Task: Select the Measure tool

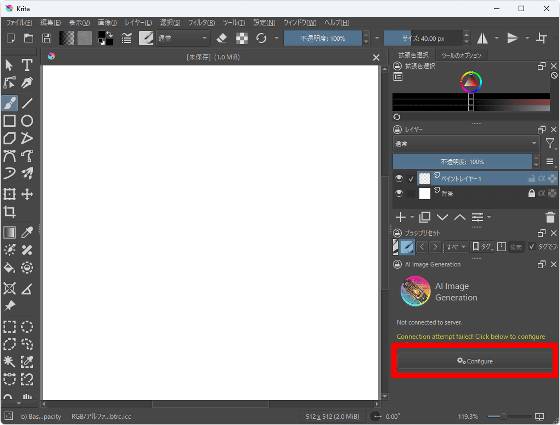Action: tap(27, 288)
